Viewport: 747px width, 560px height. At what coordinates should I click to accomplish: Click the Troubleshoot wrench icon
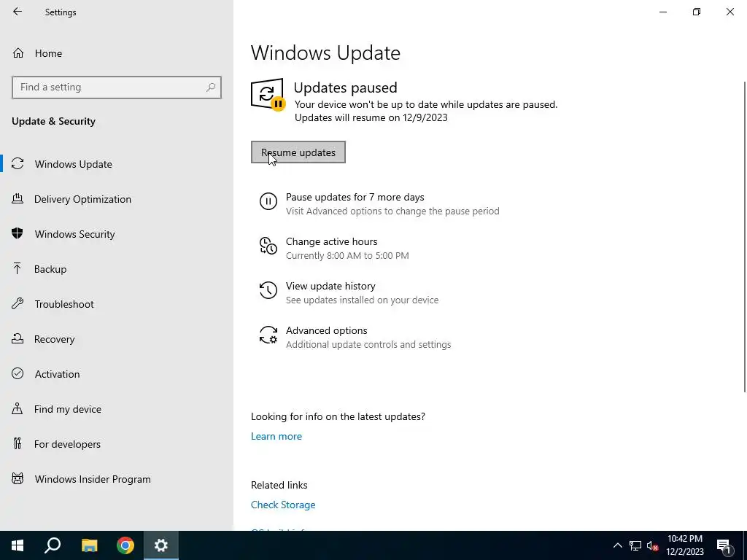click(18, 304)
